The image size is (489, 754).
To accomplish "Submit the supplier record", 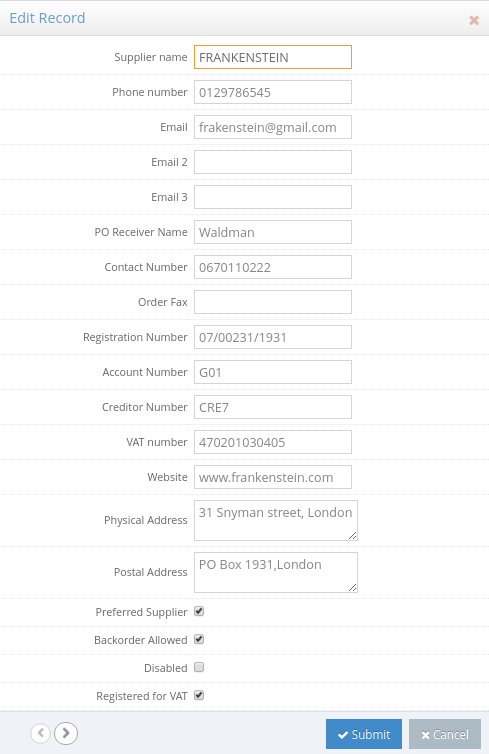I will (x=364, y=734).
